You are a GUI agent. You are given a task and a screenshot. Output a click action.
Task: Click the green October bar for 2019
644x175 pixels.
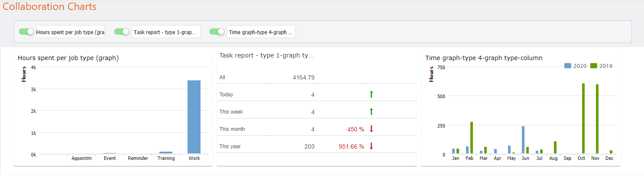tap(583, 118)
